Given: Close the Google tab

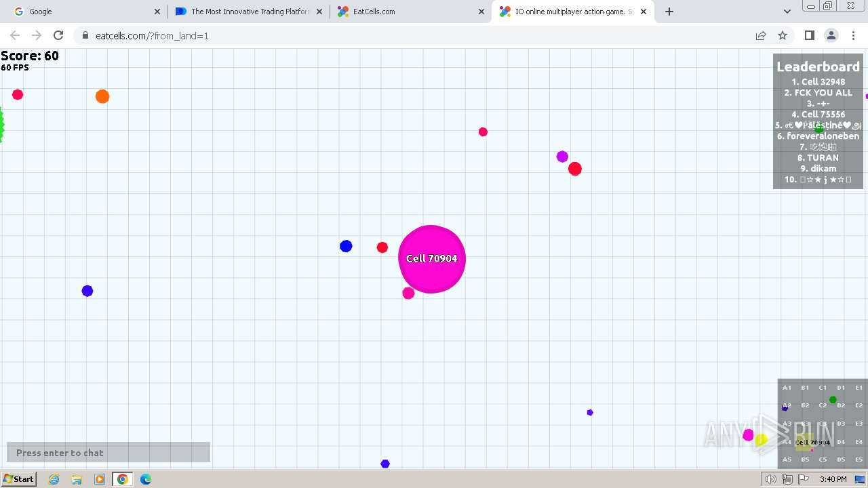Looking at the screenshot, I should 157,12.
